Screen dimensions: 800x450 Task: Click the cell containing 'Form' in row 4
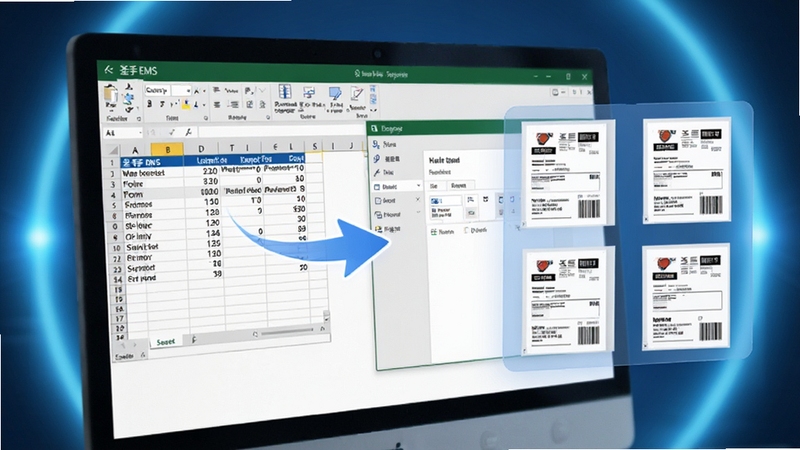pyautogui.click(x=152, y=194)
